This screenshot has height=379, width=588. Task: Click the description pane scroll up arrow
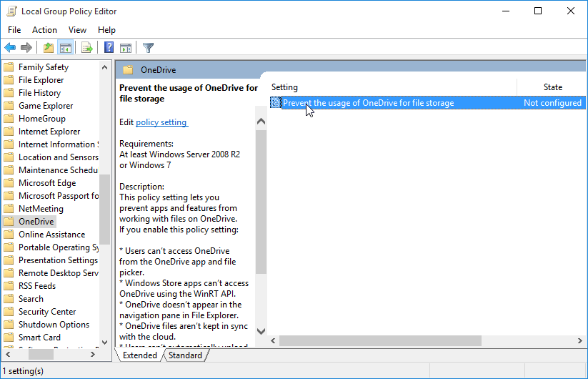tap(261, 122)
